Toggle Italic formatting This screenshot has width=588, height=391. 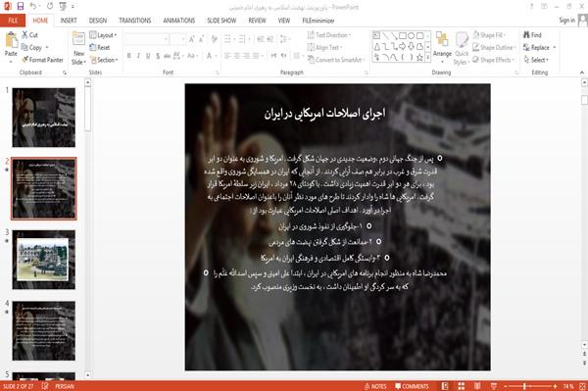coord(138,56)
